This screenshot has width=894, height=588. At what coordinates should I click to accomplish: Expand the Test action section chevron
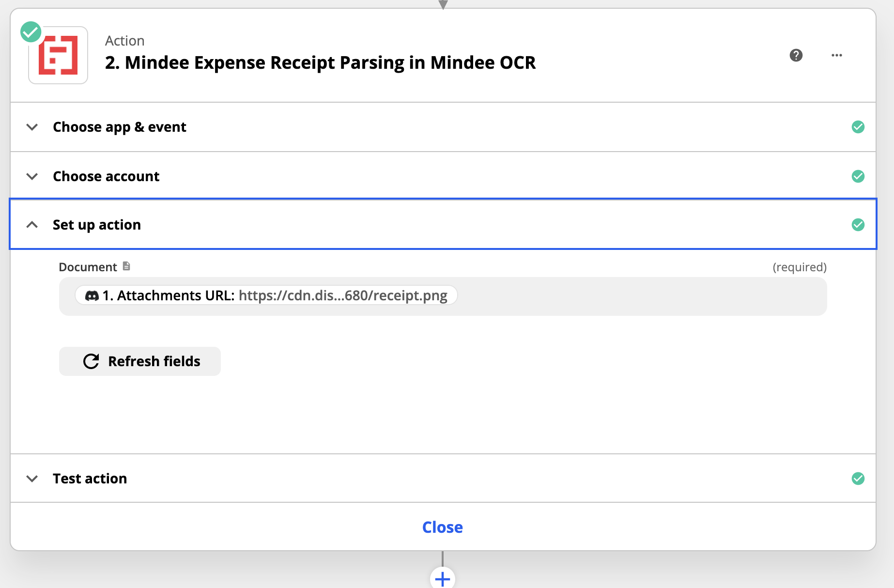[x=32, y=479]
